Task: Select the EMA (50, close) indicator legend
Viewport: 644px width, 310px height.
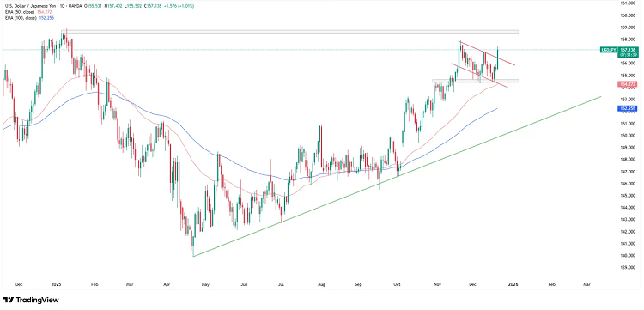Action: [28, 12]
